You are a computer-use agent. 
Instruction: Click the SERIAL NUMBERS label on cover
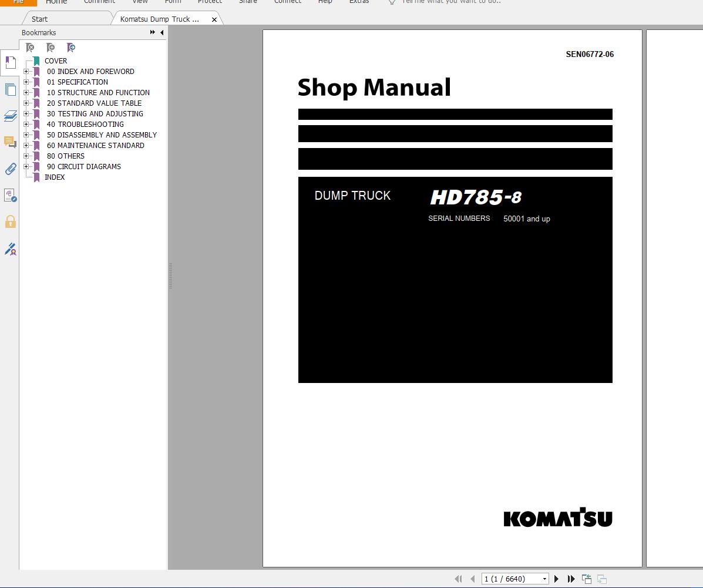pyautogui.click(x=459, y=219)
